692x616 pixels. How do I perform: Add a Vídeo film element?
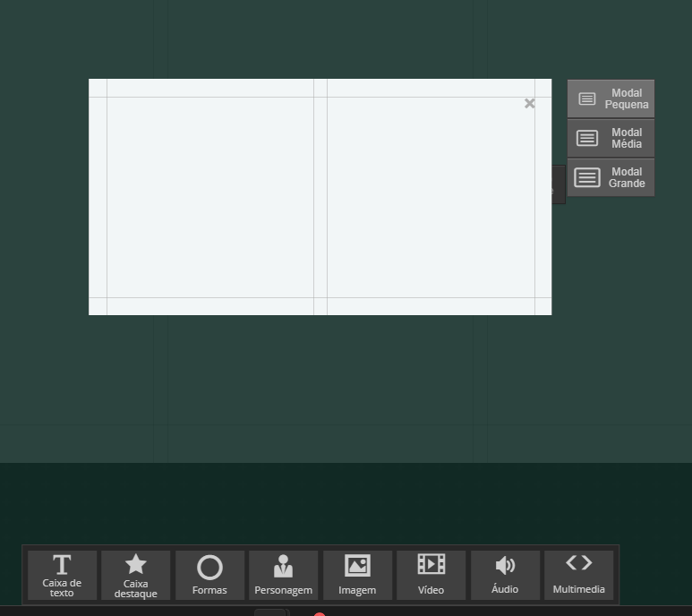click(431, 575)
